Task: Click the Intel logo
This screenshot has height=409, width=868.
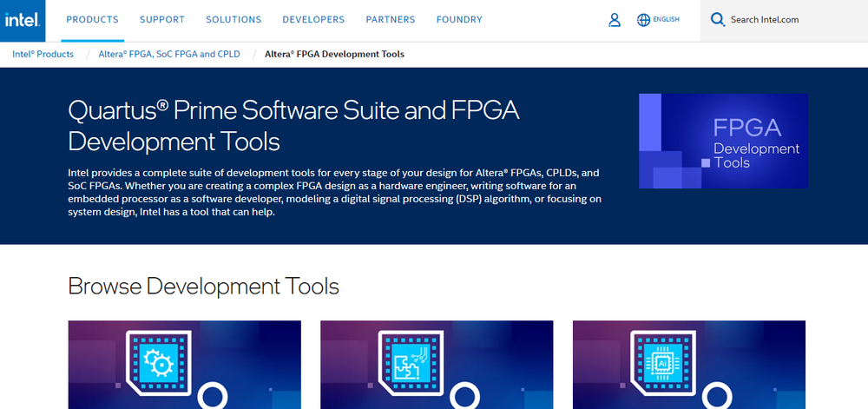Action: [23, 21]
